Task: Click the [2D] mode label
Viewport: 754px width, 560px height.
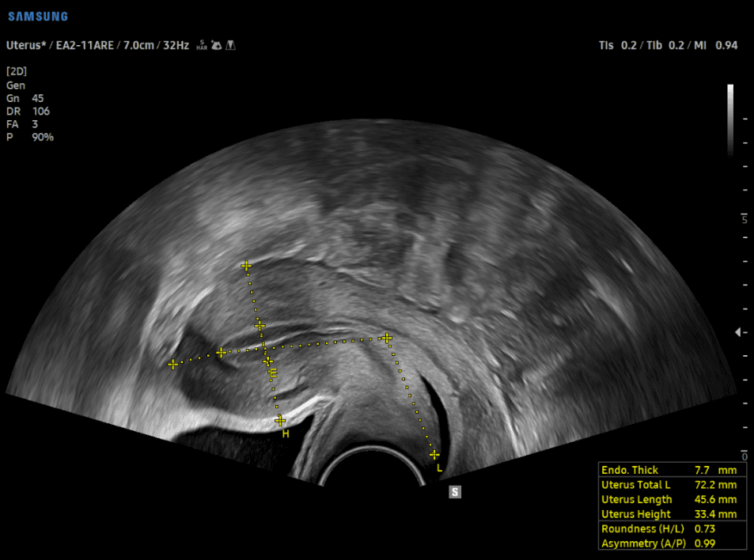Action: [17, 71]
